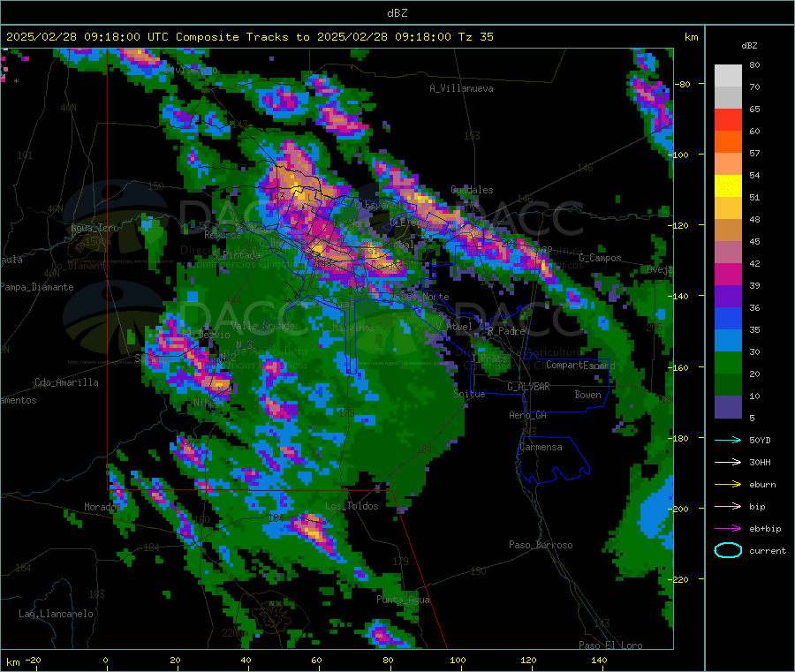The image size is (795, 672).
Task: Click the '80' value on the color scale
Action: click(x=754, y=64)
